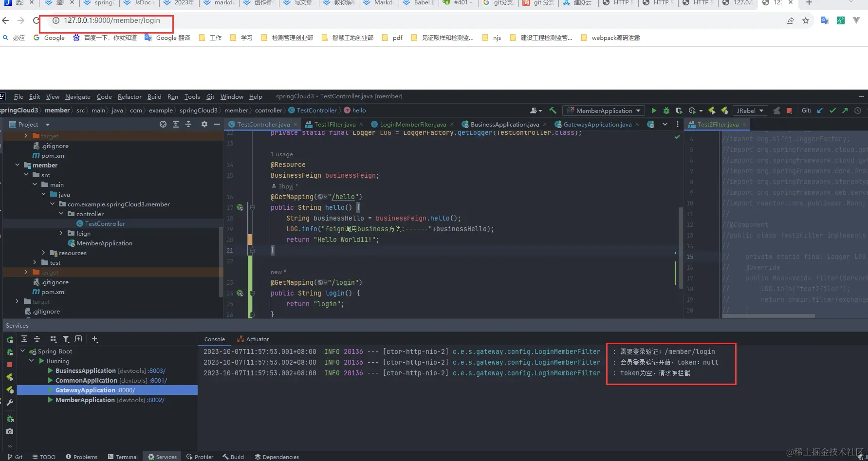Click wrench settings icon in Services sidebar

pos(10,403)
